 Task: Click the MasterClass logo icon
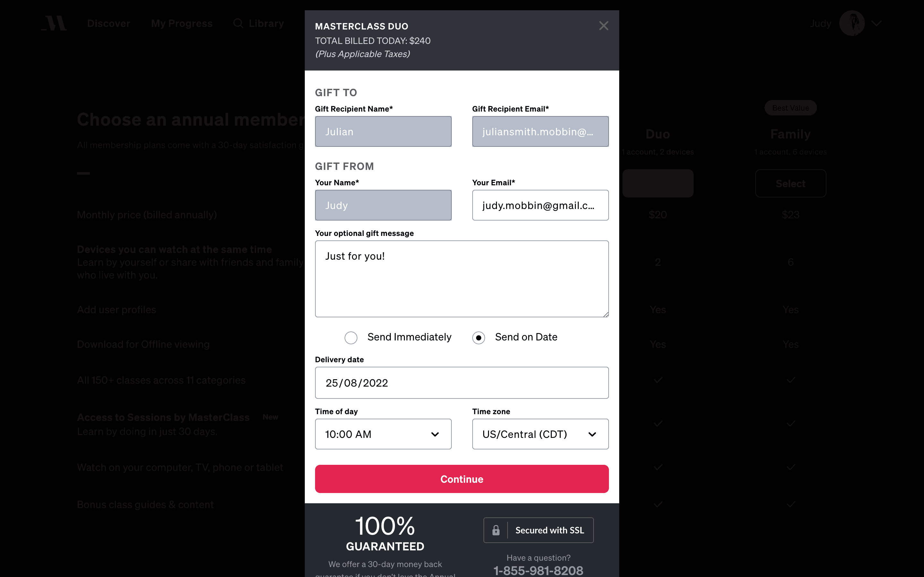(54, 23)
